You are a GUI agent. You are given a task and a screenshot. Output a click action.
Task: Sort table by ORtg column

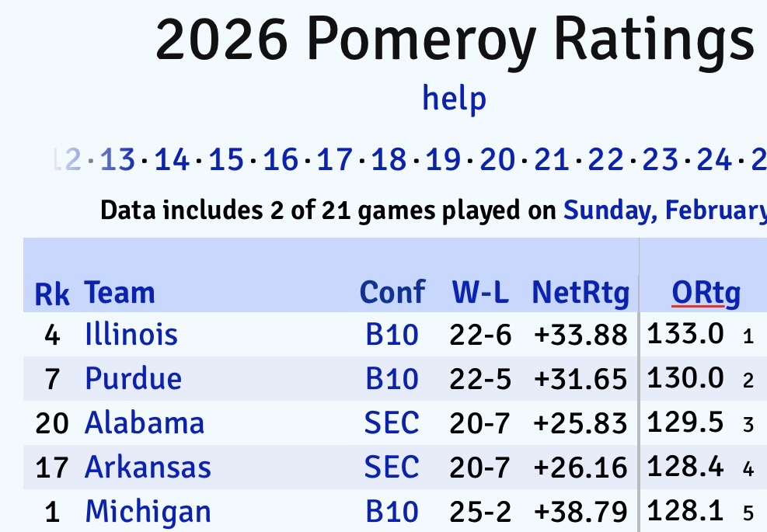[706, 293]
